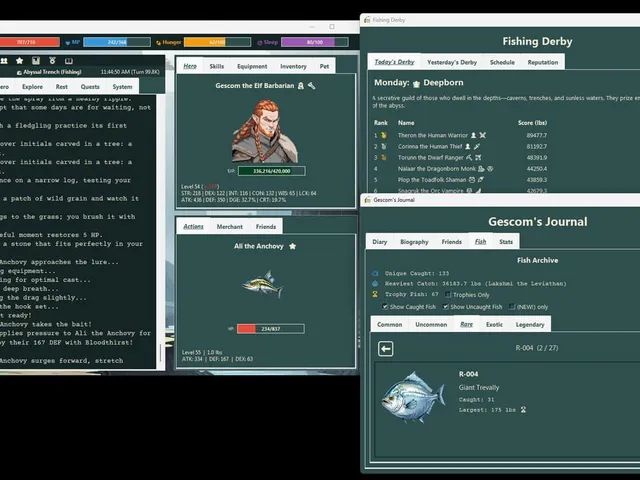Screen dimensions: 640x480
Task: Check the (NEW!) only box
Action: (x=512, y=307)
